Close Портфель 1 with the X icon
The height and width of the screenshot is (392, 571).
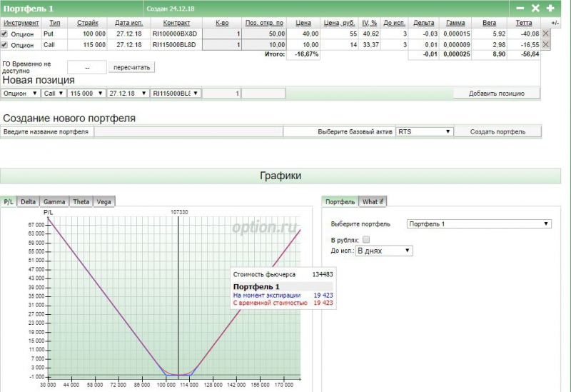pyautogui.click(x=535, y=8)
